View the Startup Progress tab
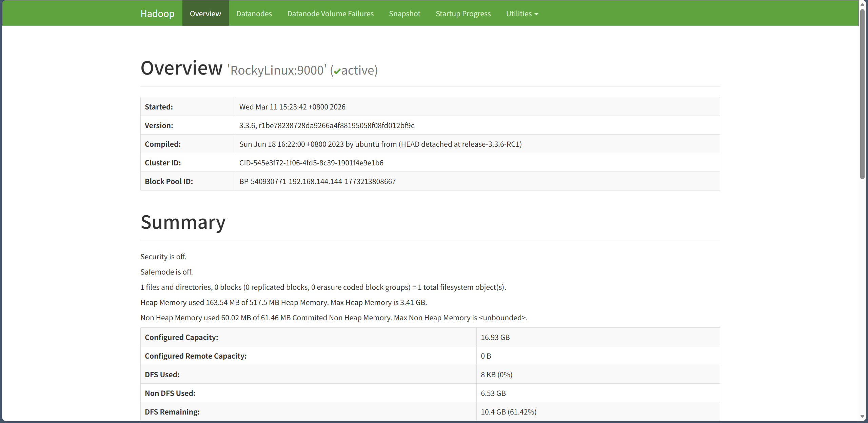 (x=463, y=14)
